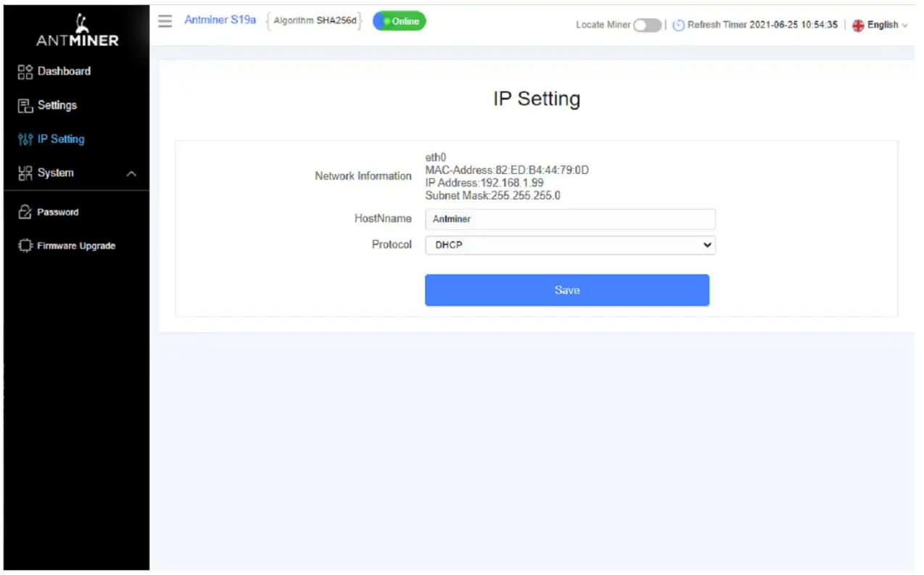Viewport: 924px width, 575px height.
Task: Toggle the Locate Miner switch
Action: (x=647, y=25)
